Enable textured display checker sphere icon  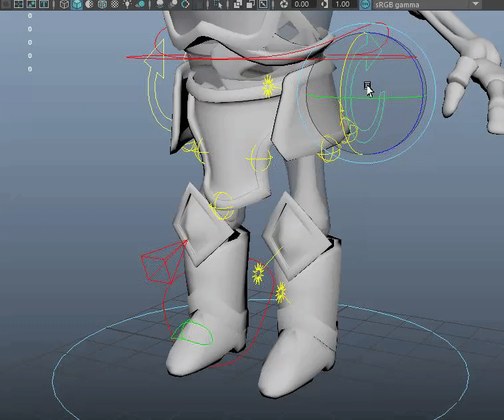pyautogui.click(x=115, y=4)
